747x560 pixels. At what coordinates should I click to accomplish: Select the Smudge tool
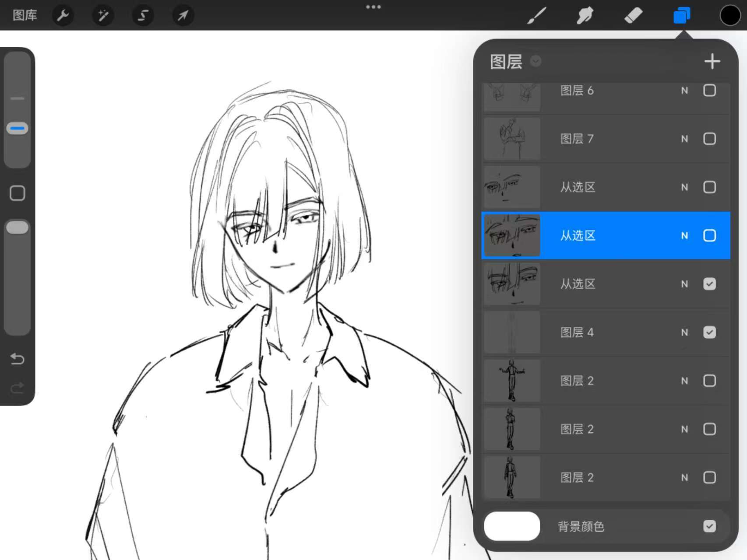tap(585, 16)
